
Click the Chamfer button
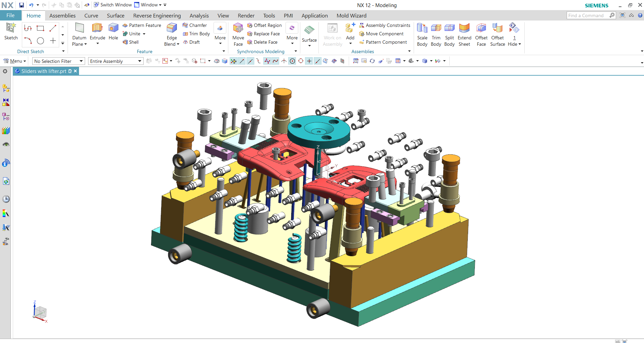pos(195,25)
